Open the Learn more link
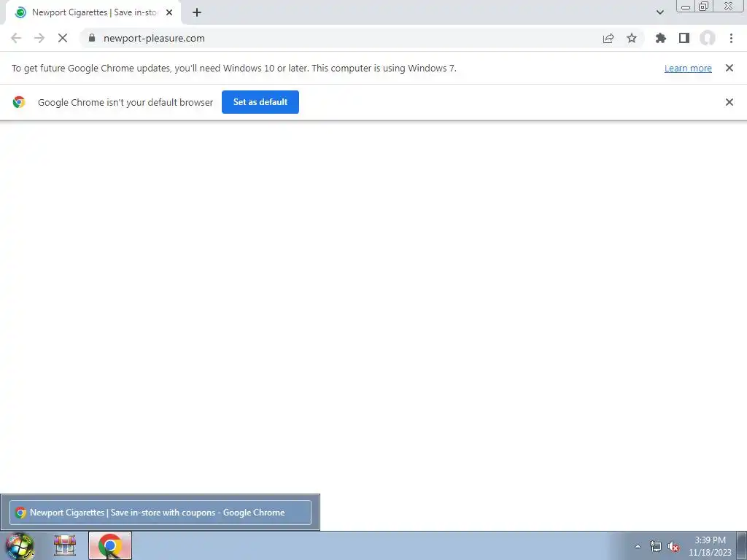This screenshot has width=747, height=560. point(688,68)
